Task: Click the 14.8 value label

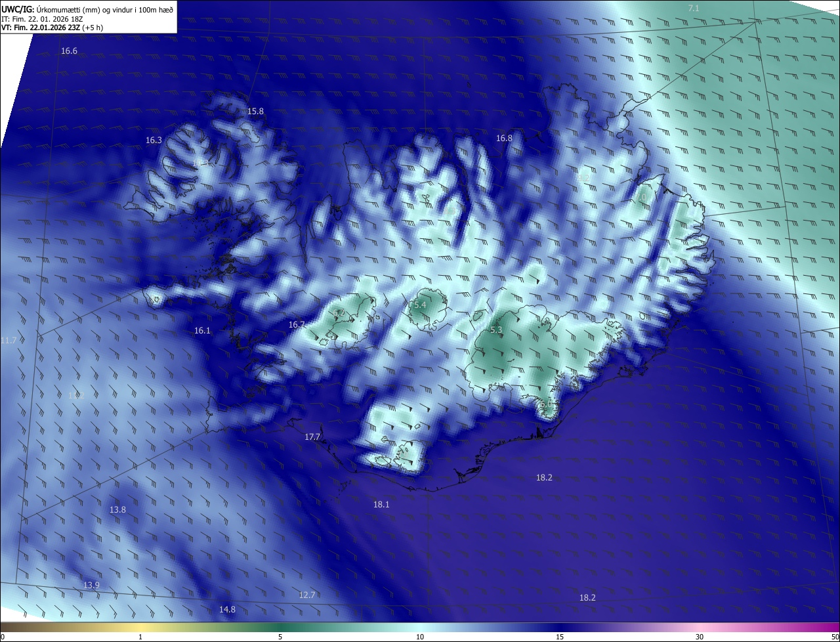Action: pyautogui.click(x=227, y=610)
